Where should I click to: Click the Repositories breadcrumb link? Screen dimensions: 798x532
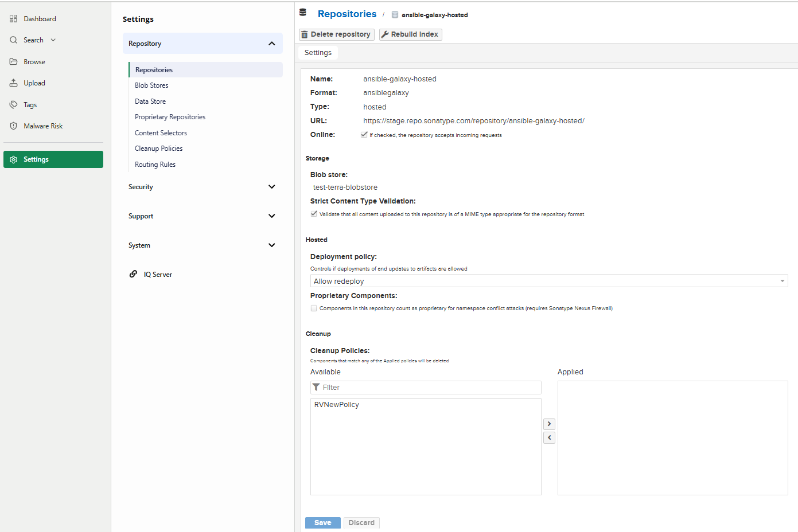coord(347,14)
